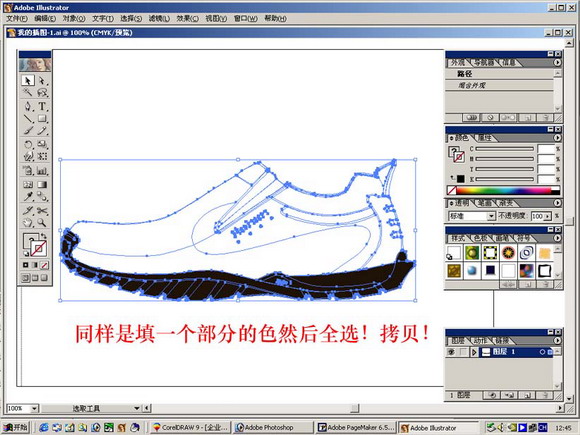The width and height of the screenshot is (580, 435).
Task: Expand 图层 1 disclosure triangle
Action: click(474, 352)
